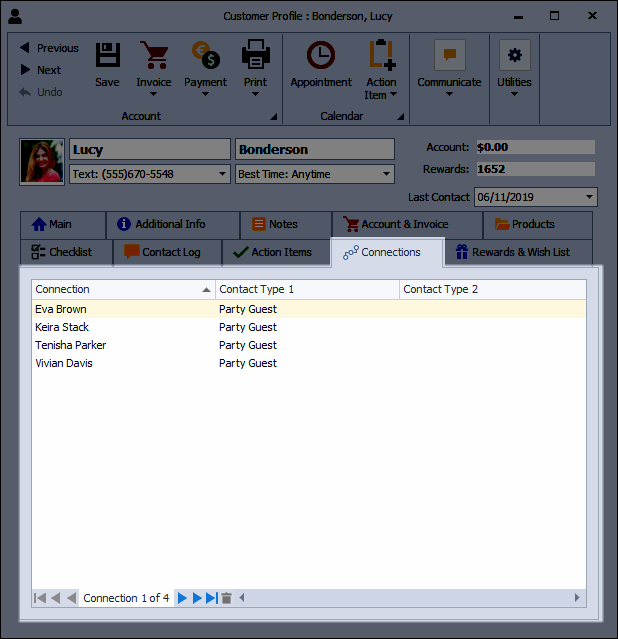Image resolution: width=618 pixels, height=639 pixels.
Task: Expand the Utilities dropdown arrow
Action: pos(514,94)
